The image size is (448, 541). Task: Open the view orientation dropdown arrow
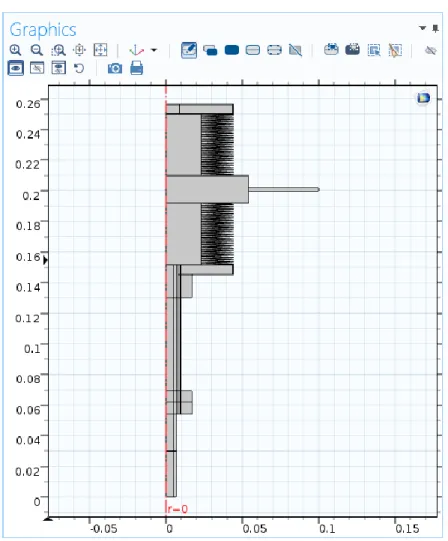pyautogui.click(x=154, y=50)
